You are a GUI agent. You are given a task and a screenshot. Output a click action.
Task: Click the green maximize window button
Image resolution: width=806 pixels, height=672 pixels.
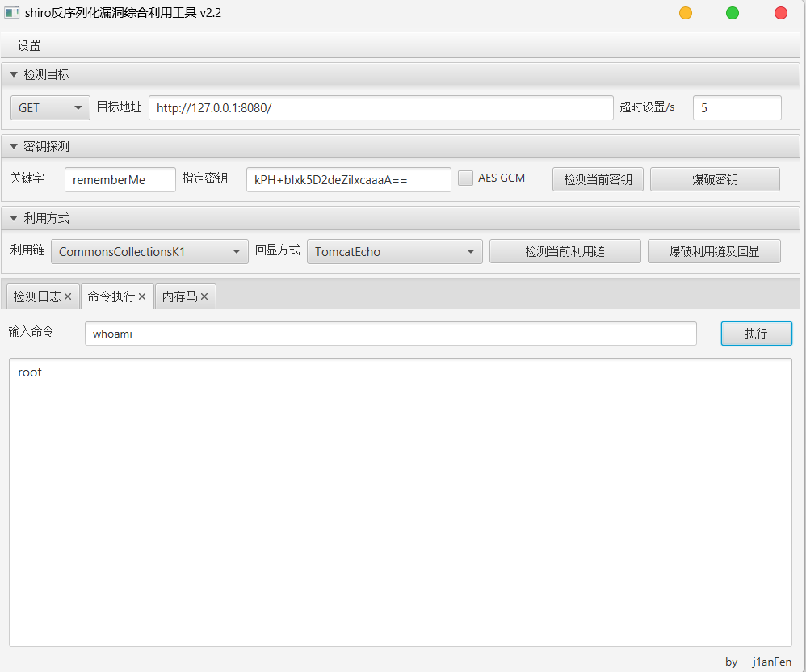732,13
